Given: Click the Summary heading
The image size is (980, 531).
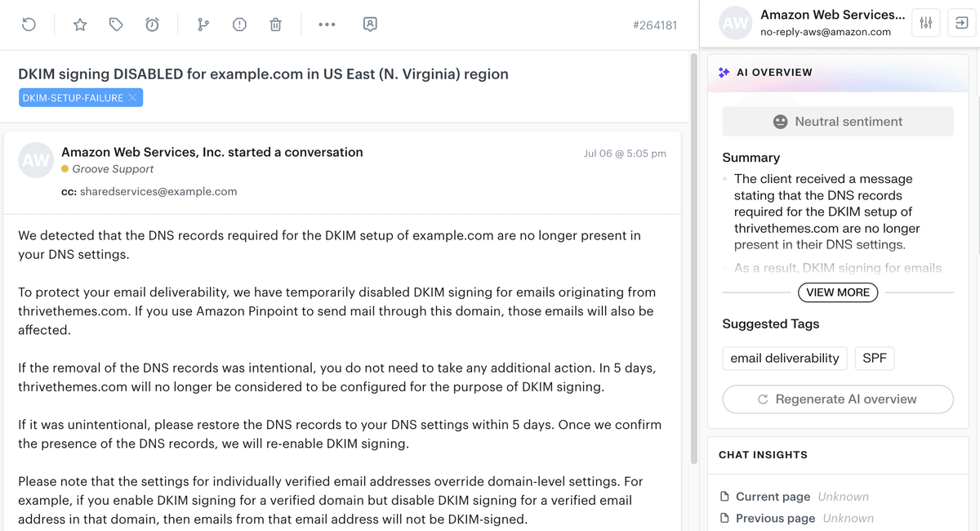Looking at the screenshot, I should point(751,158).
